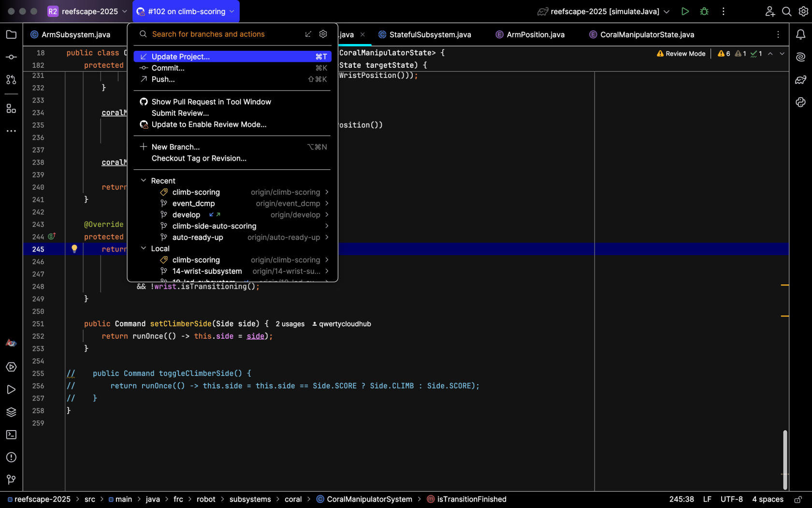Open the Structure tool window icon

pyautogui.click(x=11, y=109)
